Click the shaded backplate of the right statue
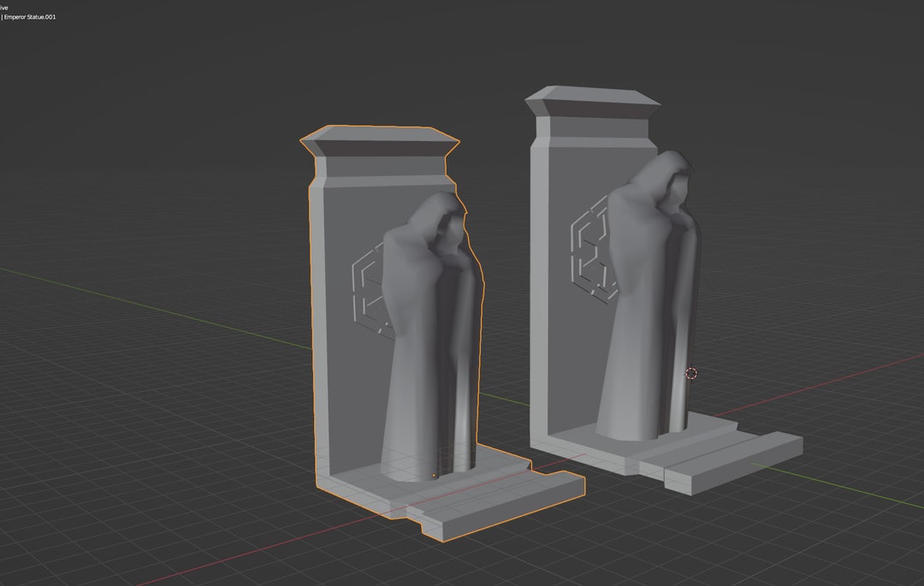The image size is (924, 586). click(565, 359)
